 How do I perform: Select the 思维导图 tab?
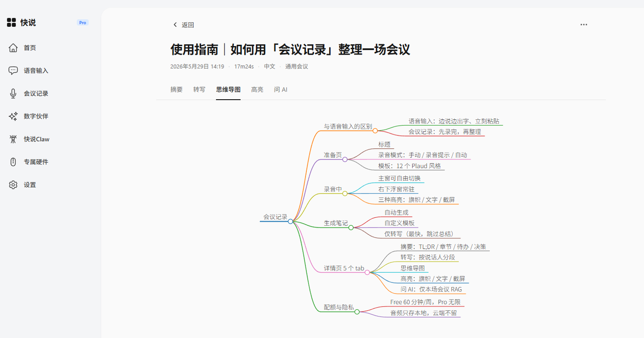[228, 89]
